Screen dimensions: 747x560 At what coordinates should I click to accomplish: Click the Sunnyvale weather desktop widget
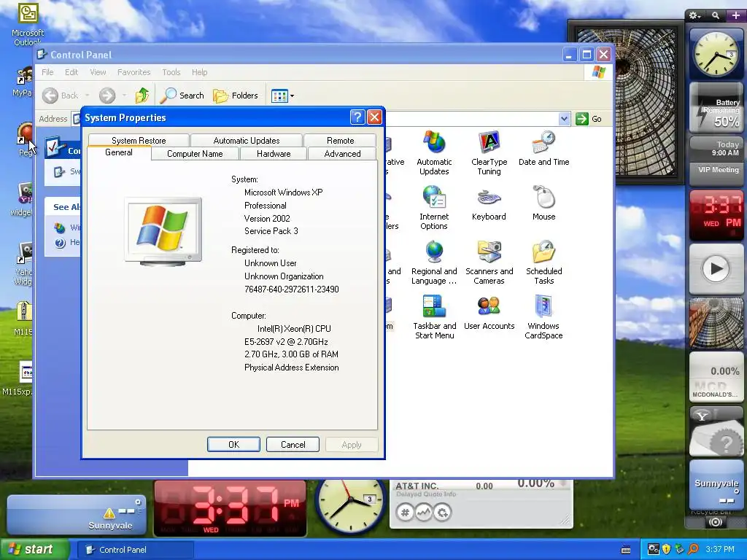pos(76,516)
